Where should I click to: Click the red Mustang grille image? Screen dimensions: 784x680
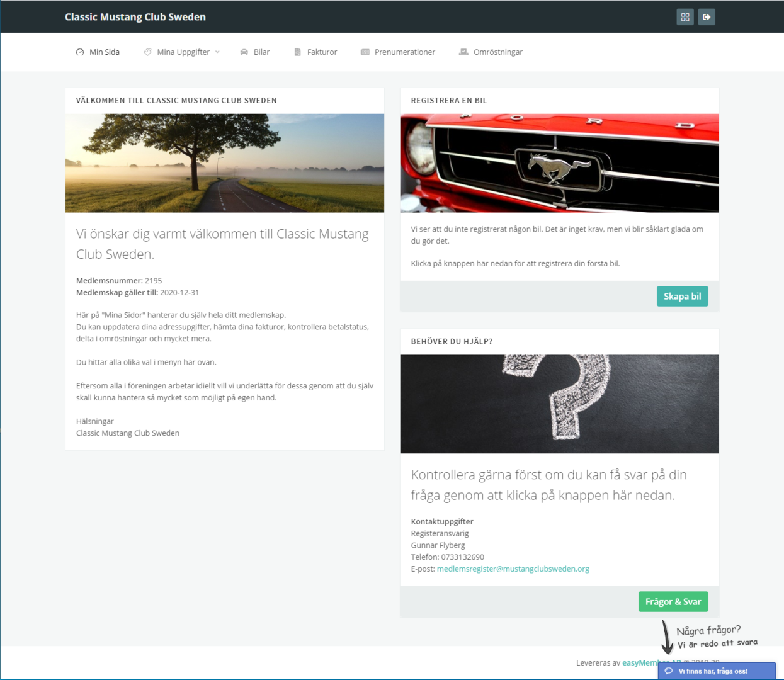pos(560,163)
